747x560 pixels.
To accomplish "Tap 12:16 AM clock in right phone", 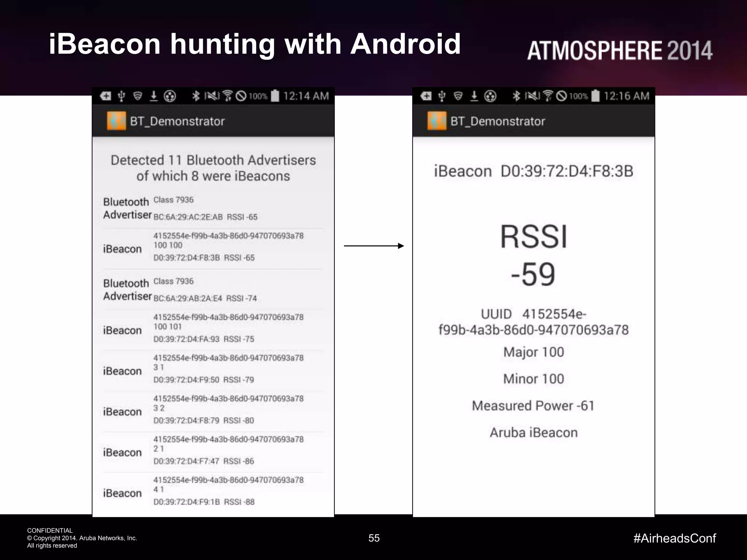I will click(626, 96).
